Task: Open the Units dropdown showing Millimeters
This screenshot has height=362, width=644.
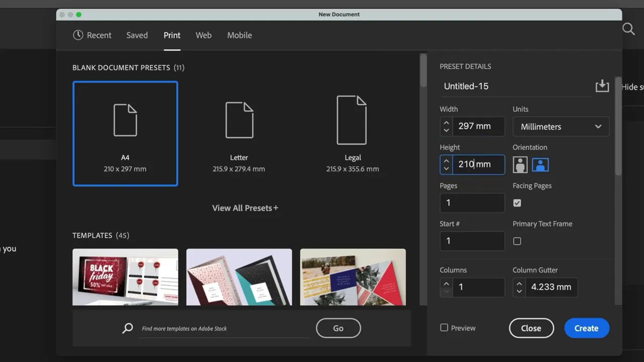Action: point(560,126)
